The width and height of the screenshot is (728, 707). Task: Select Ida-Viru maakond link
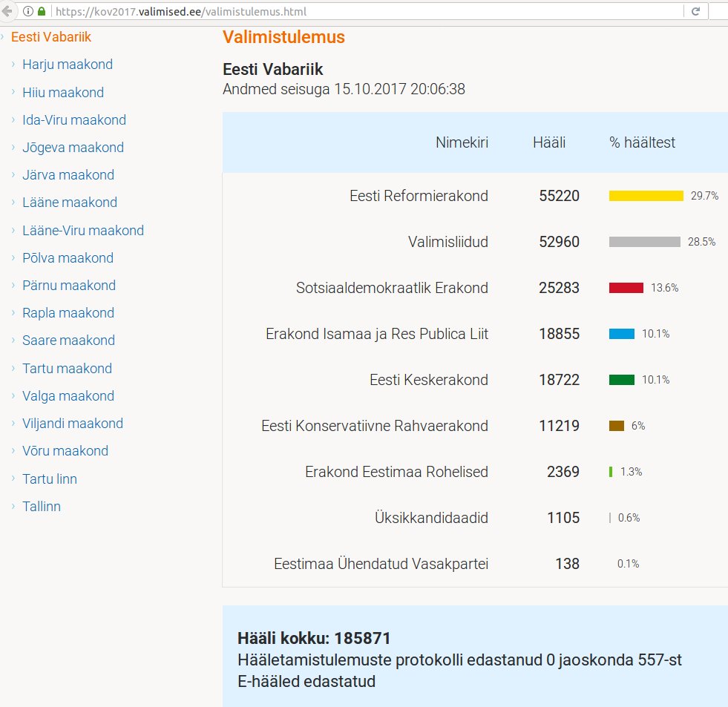coord(74,119)
